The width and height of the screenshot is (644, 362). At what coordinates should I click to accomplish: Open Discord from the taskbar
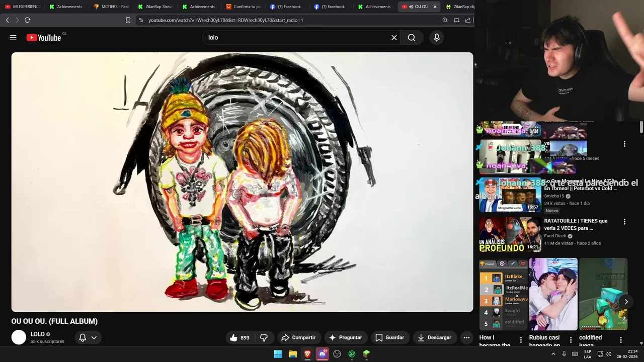tap(323, 354)
